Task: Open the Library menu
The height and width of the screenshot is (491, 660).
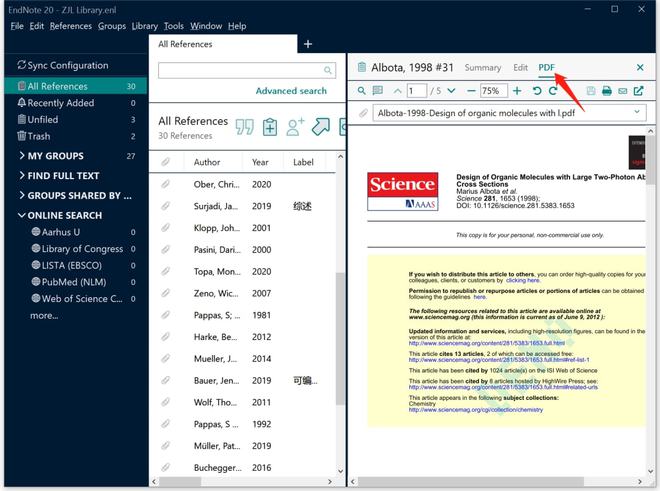Action: (x=144, y=26)
